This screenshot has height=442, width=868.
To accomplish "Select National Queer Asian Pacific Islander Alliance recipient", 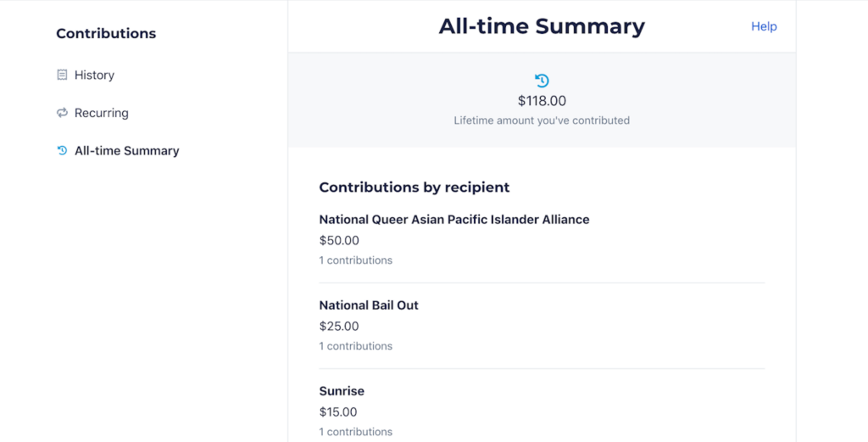I will (x=454, y=220).
